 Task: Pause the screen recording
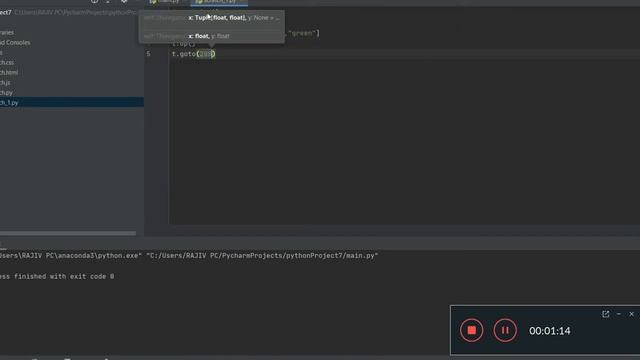pyautogui.click(x=505, y=330)
